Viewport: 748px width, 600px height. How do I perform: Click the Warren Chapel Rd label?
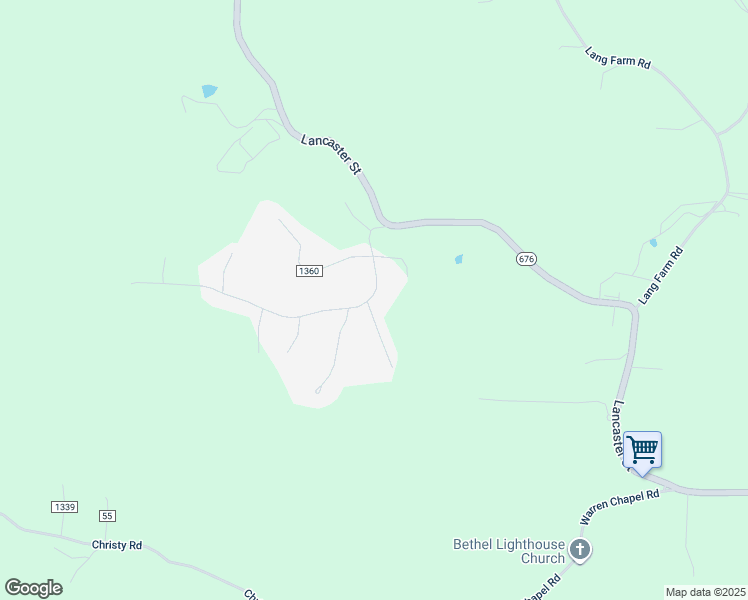[x=619, y=507]
